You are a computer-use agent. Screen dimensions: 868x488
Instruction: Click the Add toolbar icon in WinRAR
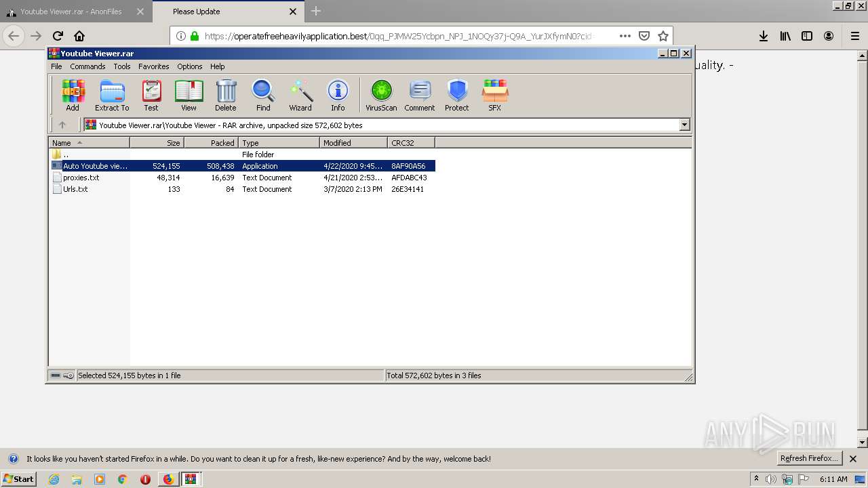[x=73, y=95]
